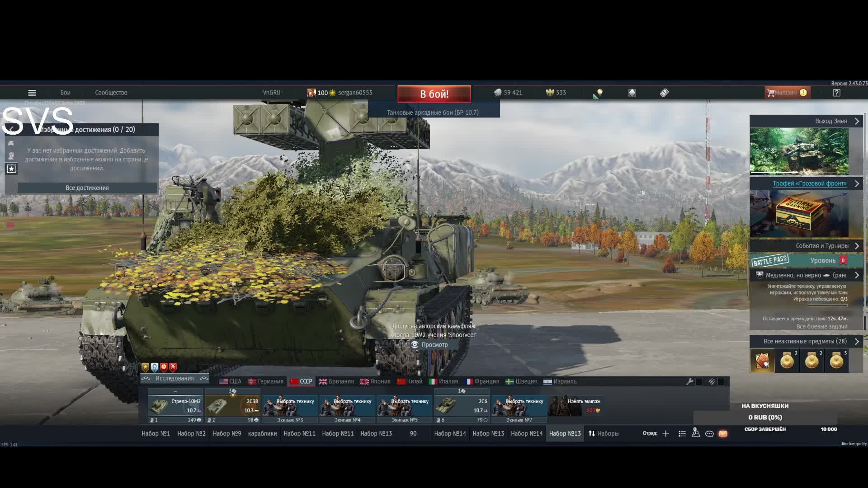
Task: Expand the Исследования research panel
Action: [x=175, y=378]
